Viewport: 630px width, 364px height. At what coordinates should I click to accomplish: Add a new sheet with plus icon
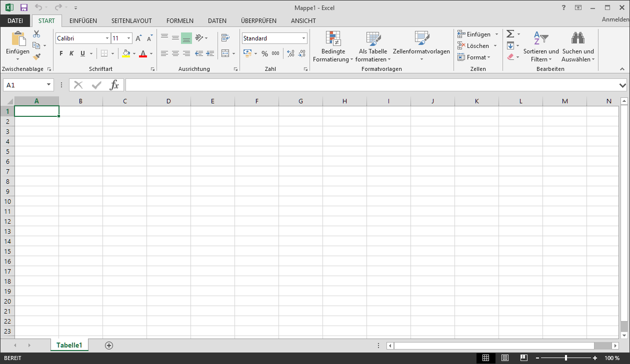pos(109,346)
